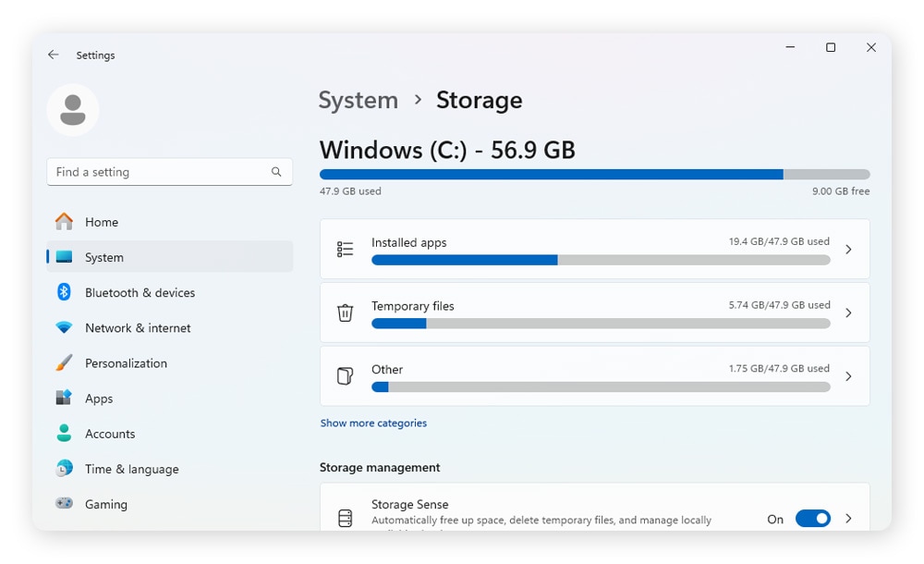Select the Personalization paintbrush icon

(x=63, y=362)
